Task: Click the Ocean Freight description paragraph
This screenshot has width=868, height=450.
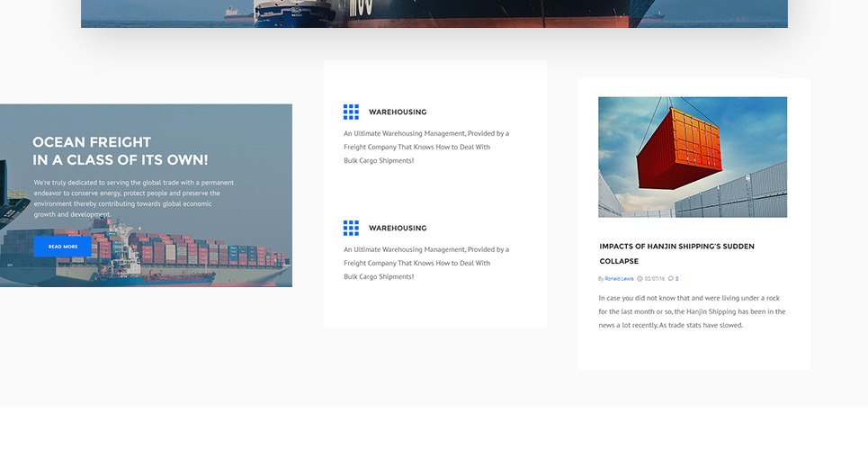Action: pyautogui.click(x=133, y=198)
